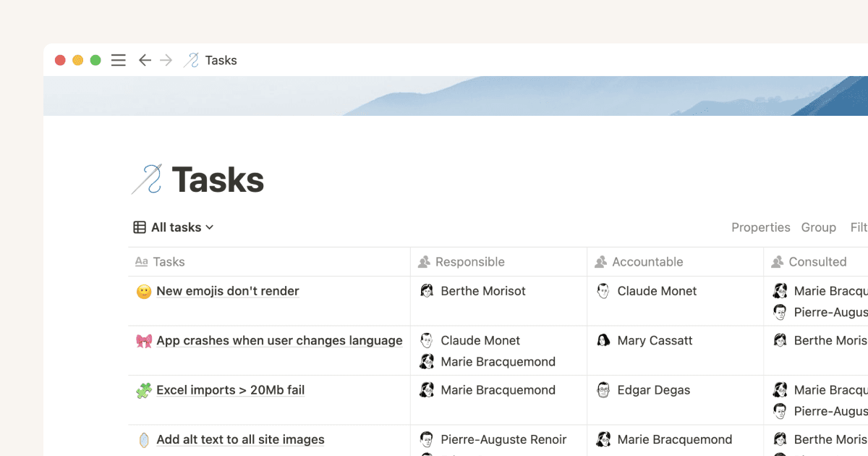Click the forward navigation arrow
The height and width of the screenshot is (456, 868).
[x=166, y=60]
